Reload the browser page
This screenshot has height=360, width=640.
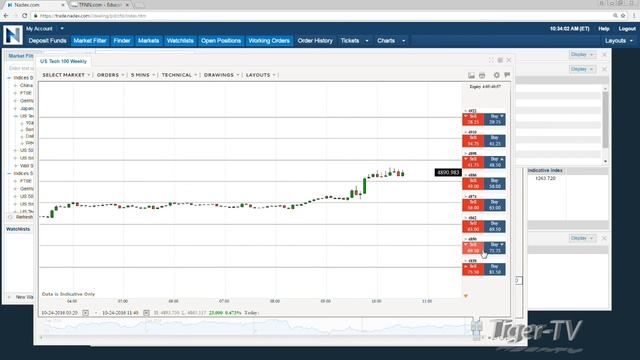24,16
